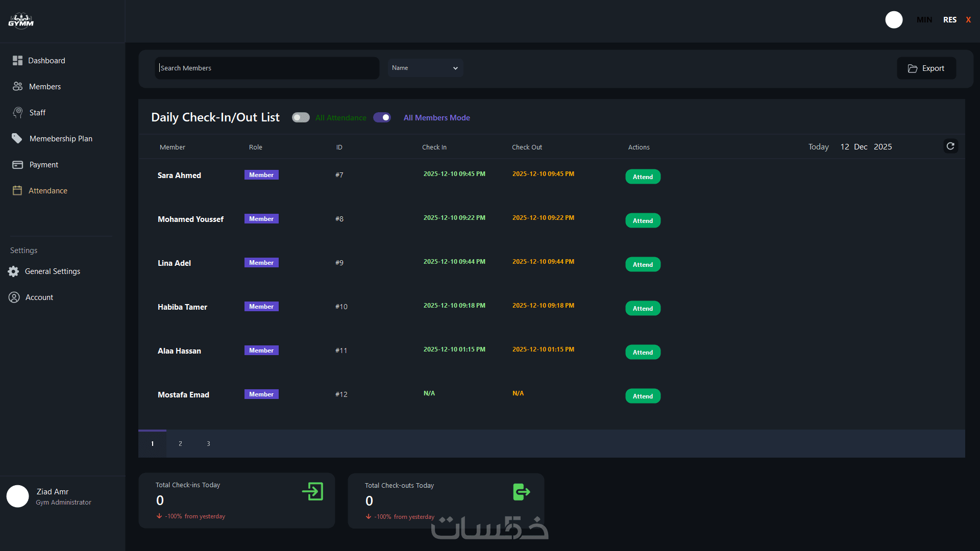
Task: Click the Total Check-ins Today icon
Action: click(x=312, y=492)
